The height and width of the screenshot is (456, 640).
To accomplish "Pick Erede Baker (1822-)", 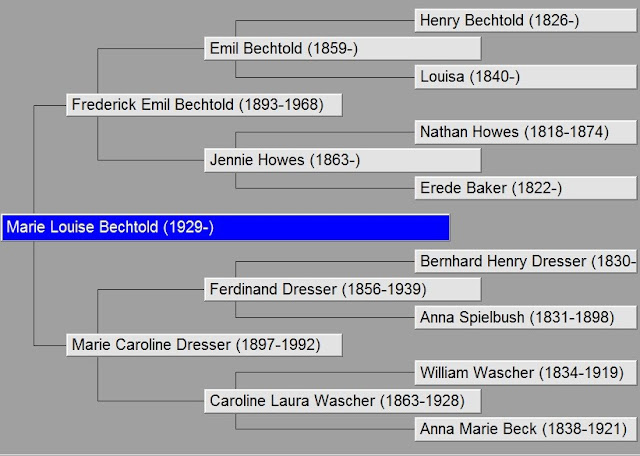I will [x=525, y=188].
